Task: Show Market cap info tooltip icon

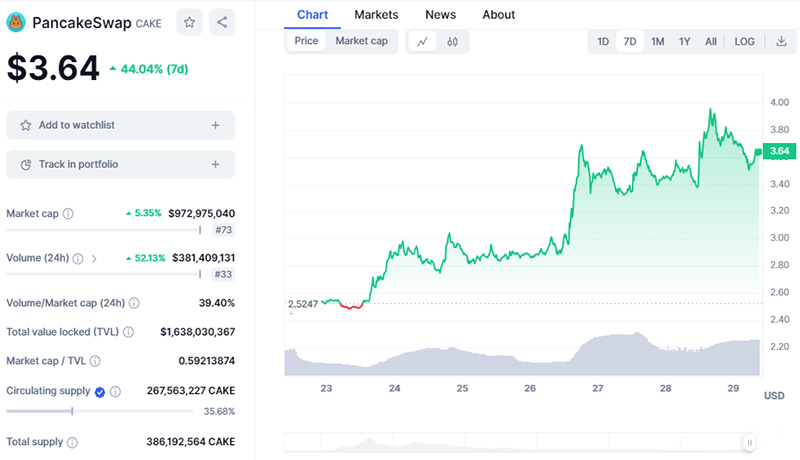Action: coord(68,214)
